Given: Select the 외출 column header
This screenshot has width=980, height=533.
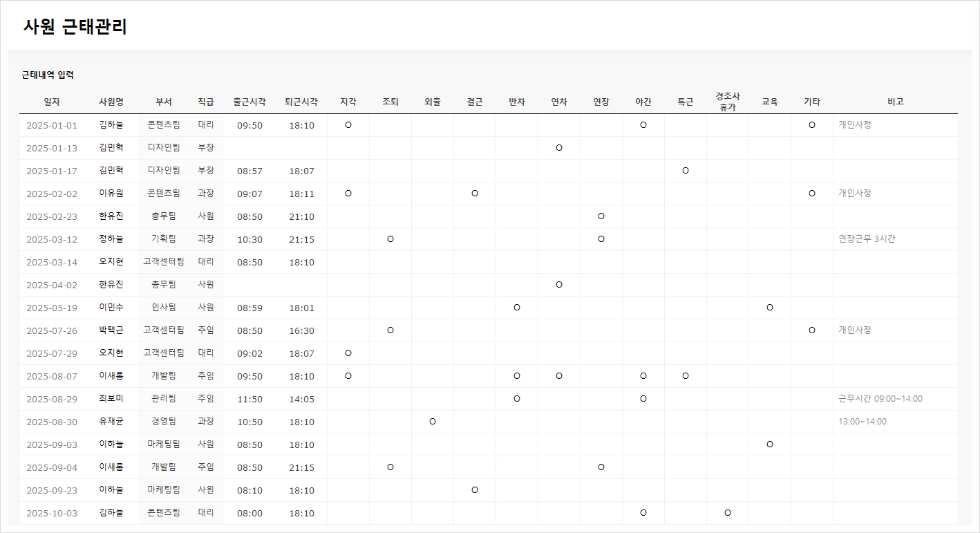Looking at the screenshot, I should point(433,102).
